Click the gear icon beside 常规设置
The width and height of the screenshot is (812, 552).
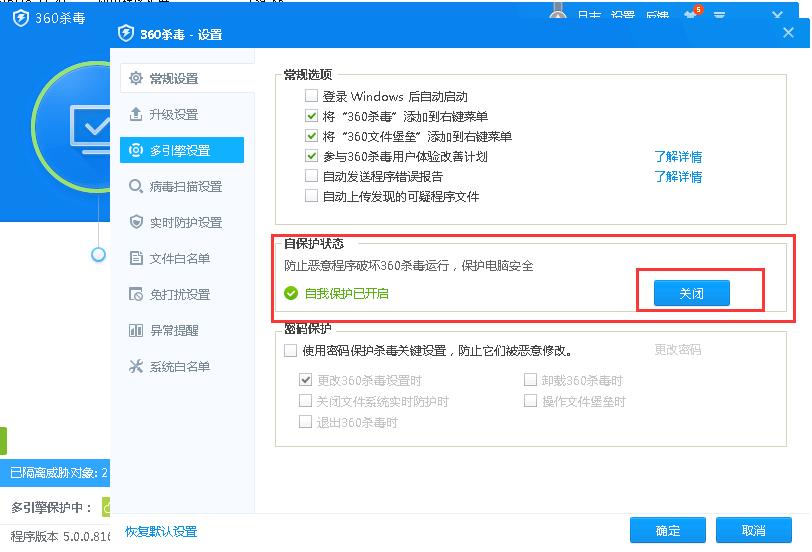pos(136,78)
